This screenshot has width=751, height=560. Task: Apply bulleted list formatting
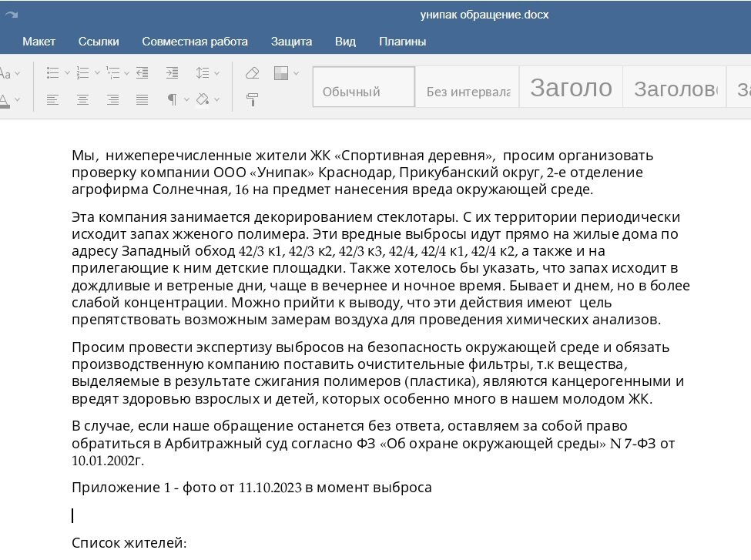52,73
